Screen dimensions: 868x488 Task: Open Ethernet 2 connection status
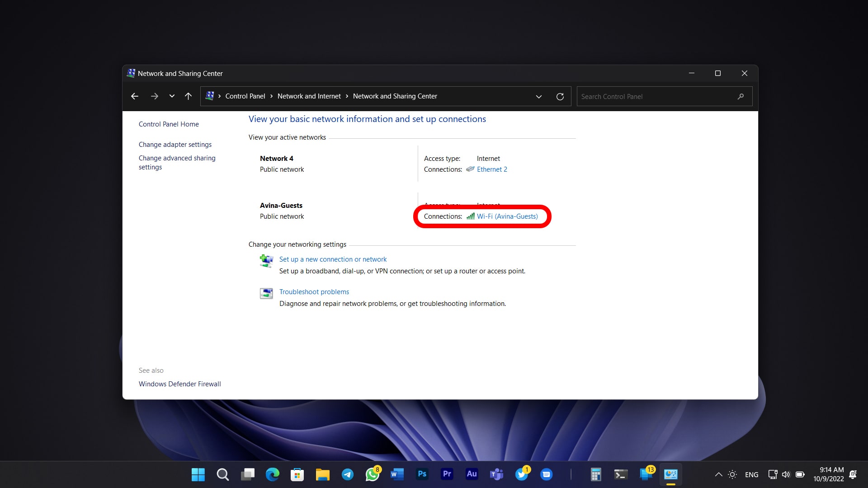492,169
